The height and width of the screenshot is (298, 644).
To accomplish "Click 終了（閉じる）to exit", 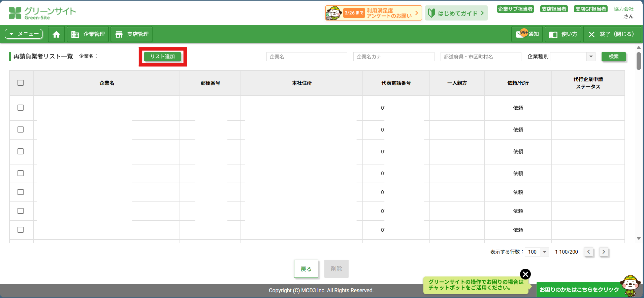I will point(612,34).
